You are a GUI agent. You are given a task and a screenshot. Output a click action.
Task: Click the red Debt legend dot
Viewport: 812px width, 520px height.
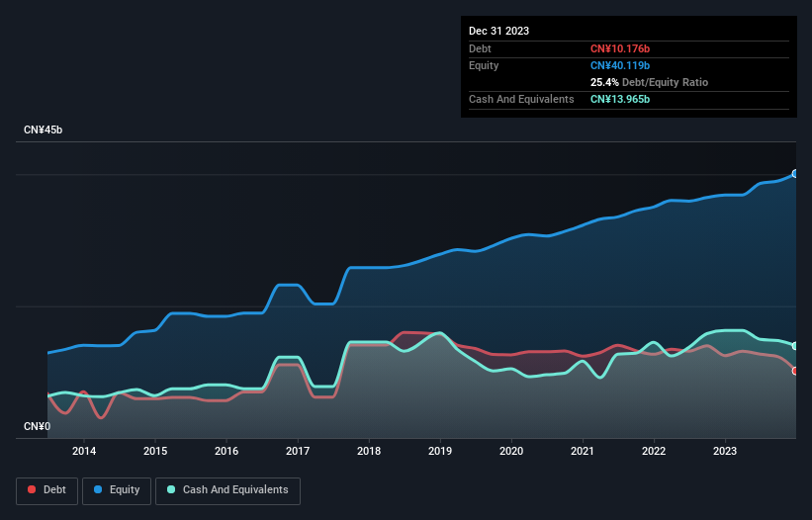32,489
